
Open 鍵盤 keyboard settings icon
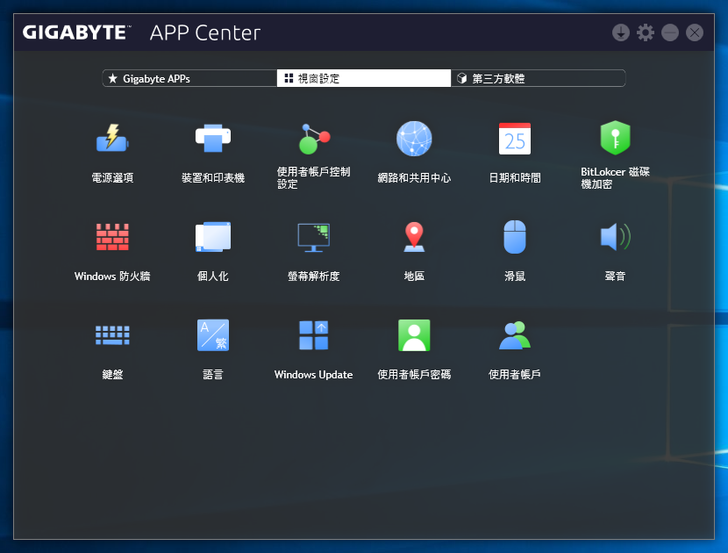click(x=112, y=335)
